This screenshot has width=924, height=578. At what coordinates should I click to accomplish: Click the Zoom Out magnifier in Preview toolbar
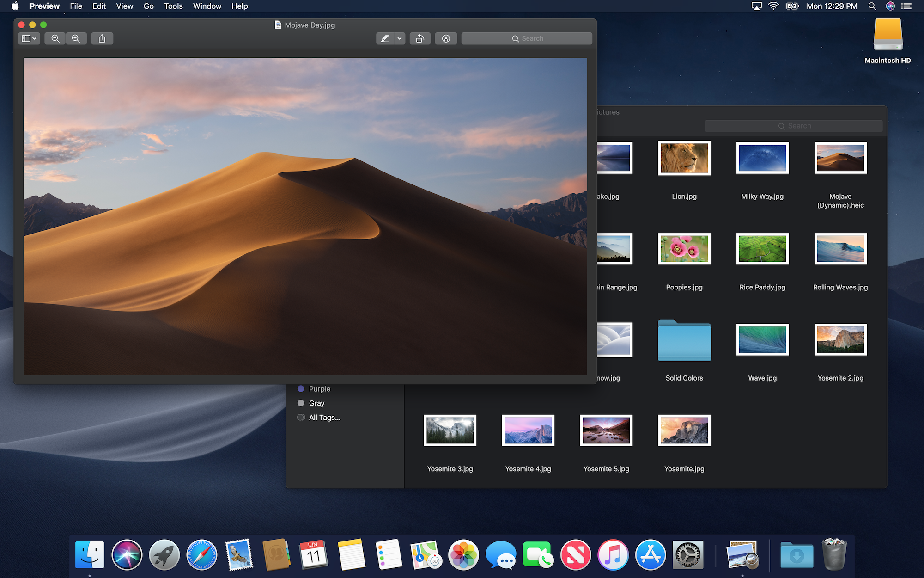(x=55, y=38)
